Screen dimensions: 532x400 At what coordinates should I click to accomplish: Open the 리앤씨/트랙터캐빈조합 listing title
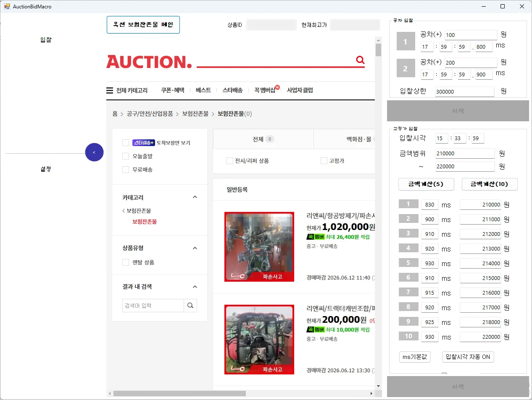point(341,308)
